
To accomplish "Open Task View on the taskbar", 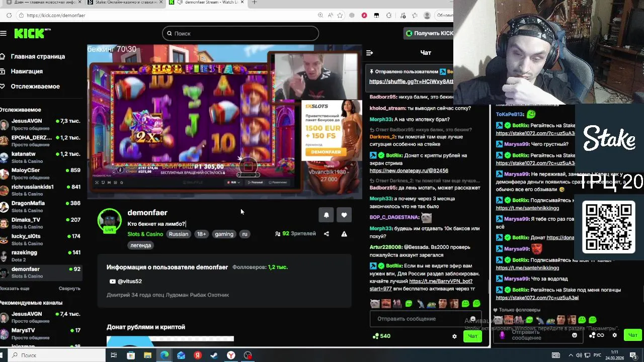I will [x=114, y=355].
